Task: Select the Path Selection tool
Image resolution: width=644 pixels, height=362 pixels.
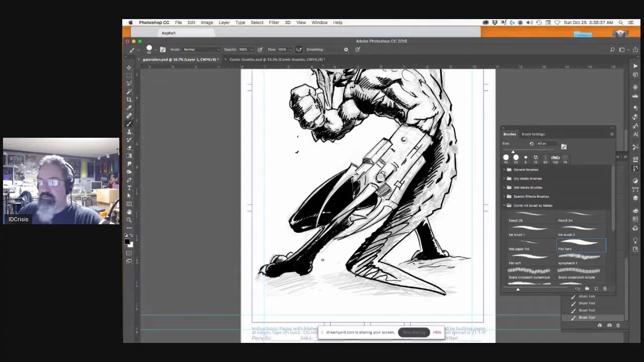Action: [129, 196]
